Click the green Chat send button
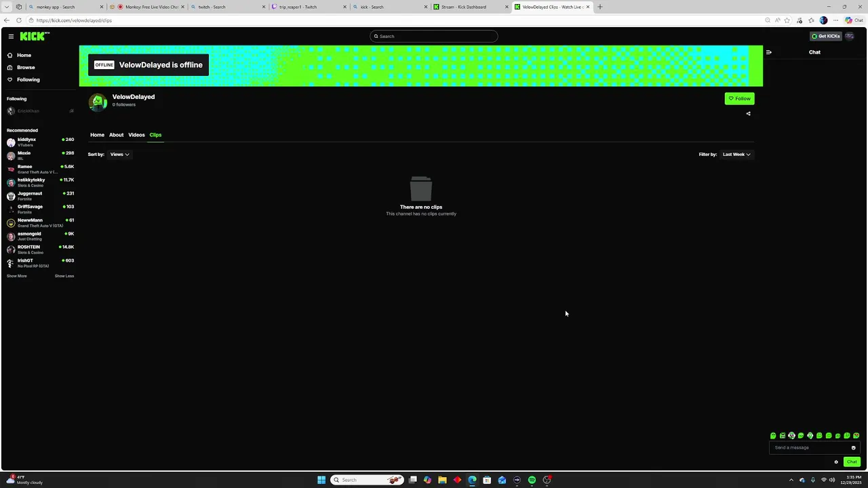Screen dimensions: 868x488 pos(852,462)
